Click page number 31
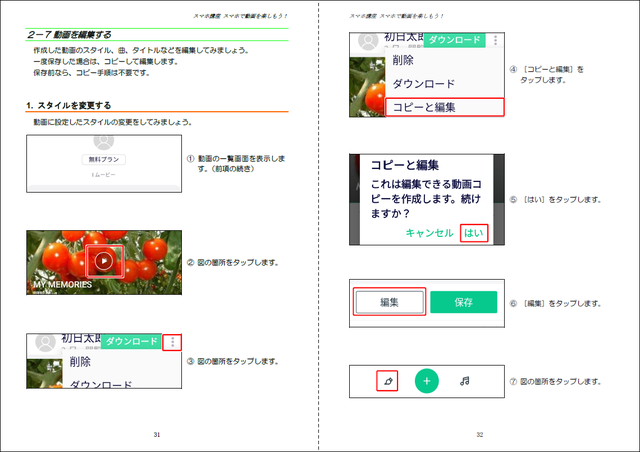The image size is (640, 452). pyautogui.click(x=157, y=434)
